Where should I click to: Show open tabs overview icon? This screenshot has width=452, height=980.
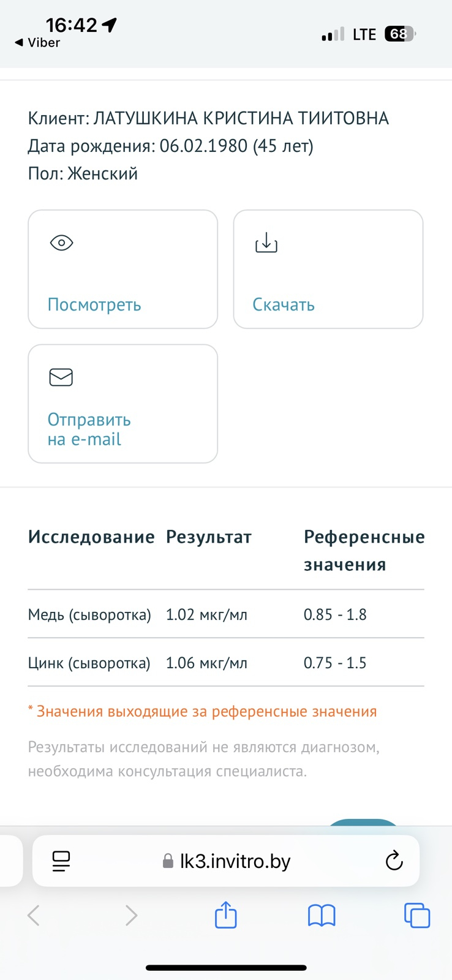click(417, 916)
